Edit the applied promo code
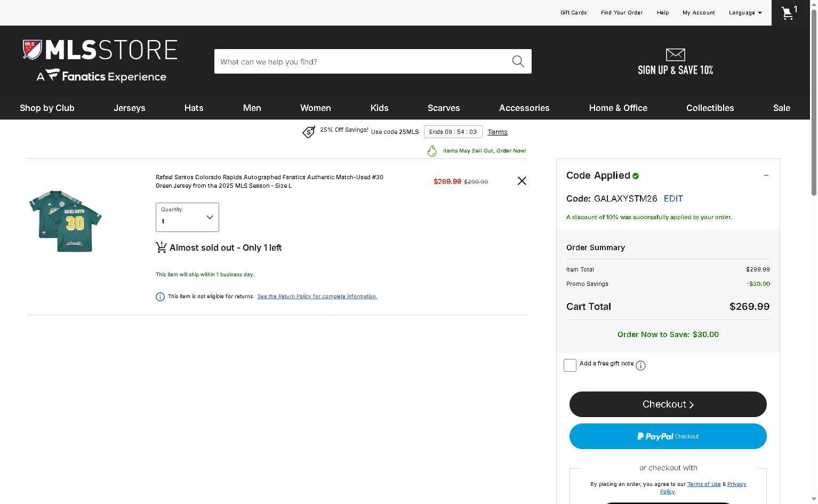This screenshot has width=818, height=504. [673, 198]
